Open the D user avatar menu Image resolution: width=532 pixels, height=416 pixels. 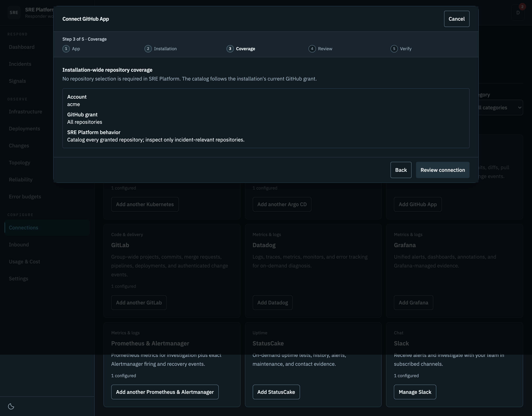[x=518, y=12]
